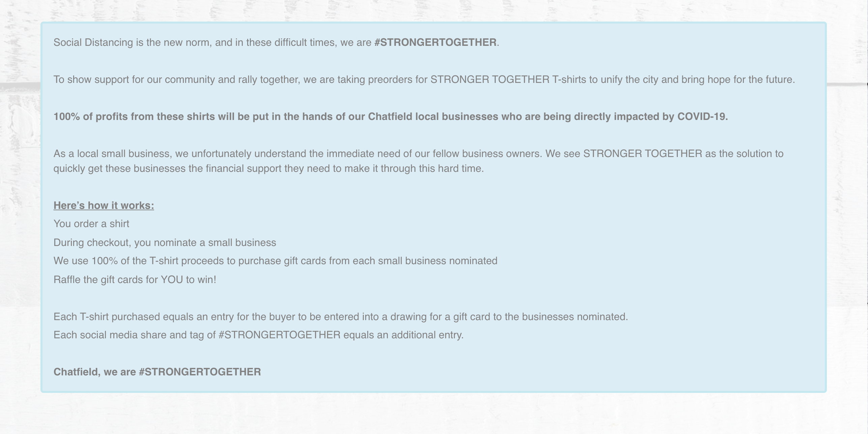Click the 'We use 100% of the T-shirt proceeds' line
The height and width of the screenshot is (434, 868).
pos(276,261)
